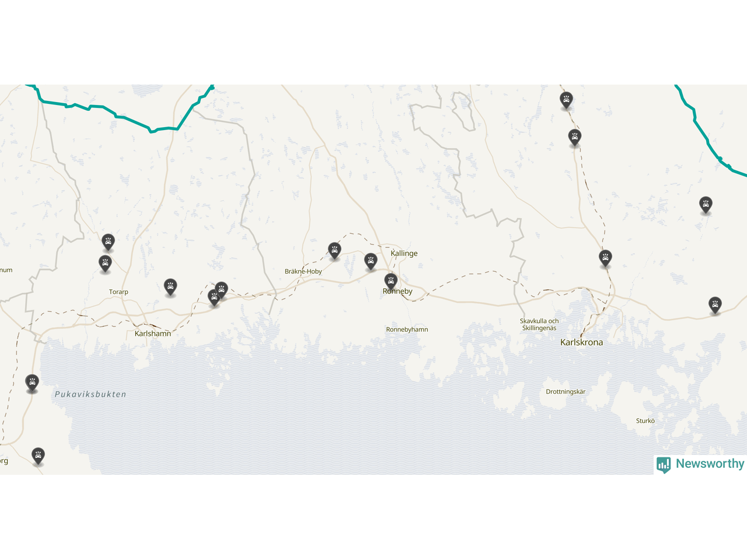
Task: Click the Sturkö island label
Action: 645,421
